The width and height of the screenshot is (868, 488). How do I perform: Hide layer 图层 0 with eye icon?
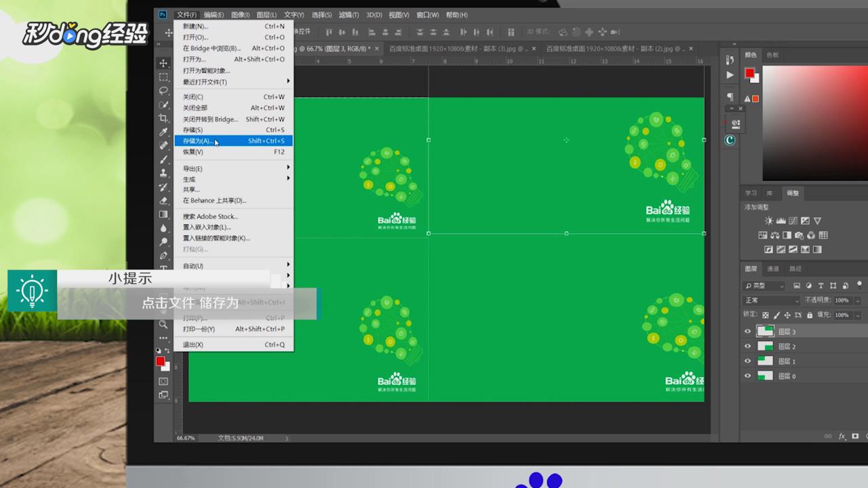pos(748,376)
